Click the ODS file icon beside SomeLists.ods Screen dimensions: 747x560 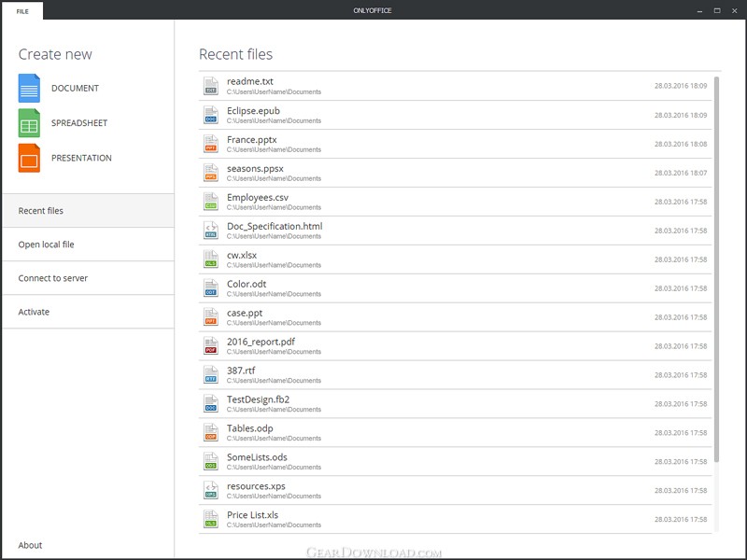211,462
